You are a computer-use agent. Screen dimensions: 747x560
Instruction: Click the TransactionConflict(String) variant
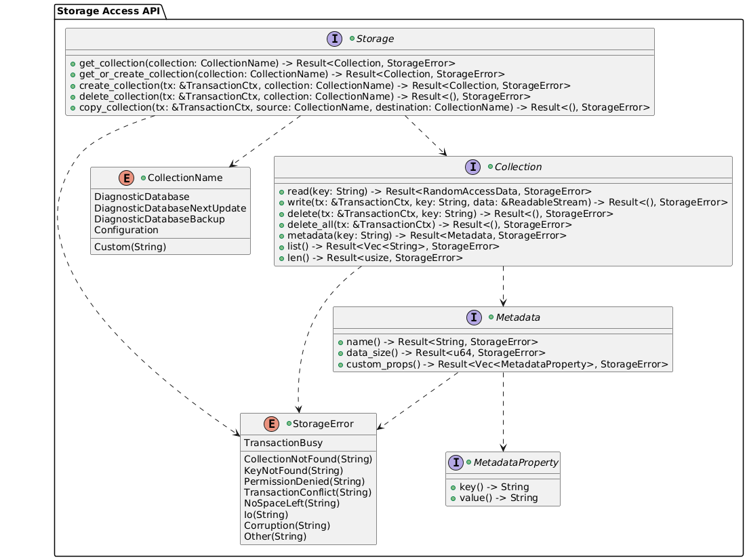(x=308, y=492)
